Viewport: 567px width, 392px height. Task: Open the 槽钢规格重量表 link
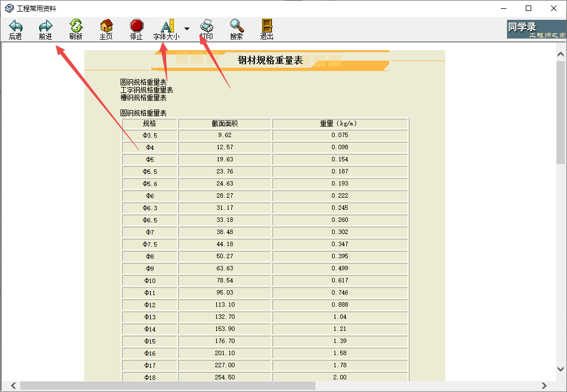143,97
